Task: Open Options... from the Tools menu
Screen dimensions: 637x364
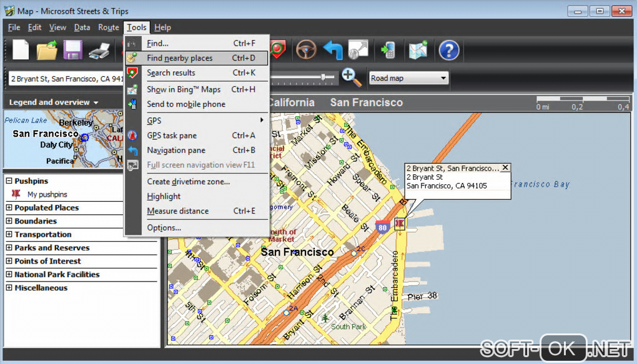Action: [x=197, y=227]
